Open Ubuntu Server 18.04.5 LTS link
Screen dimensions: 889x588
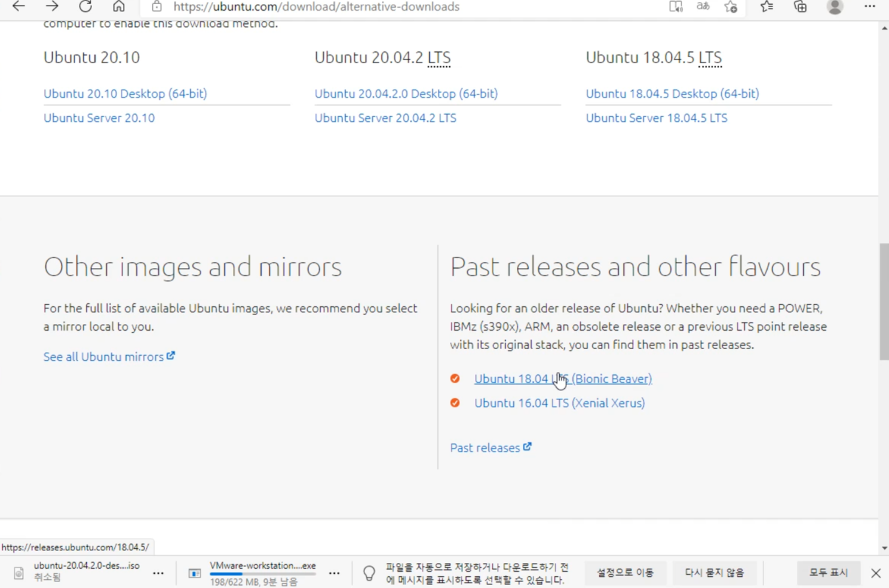pyautogui.click(x=657, y=118)
